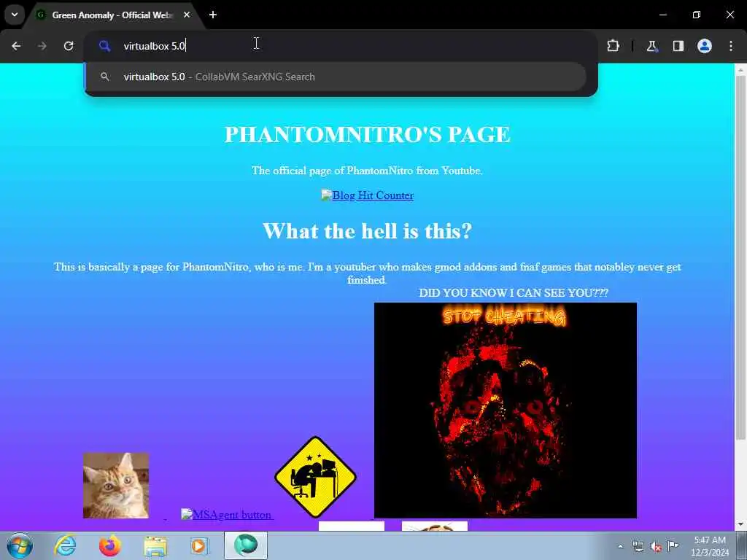Click 'DID YOU KNOW I CAN SEE YOU???' text
This screenshot has width=747, height=560.
(x=514, y=293)
